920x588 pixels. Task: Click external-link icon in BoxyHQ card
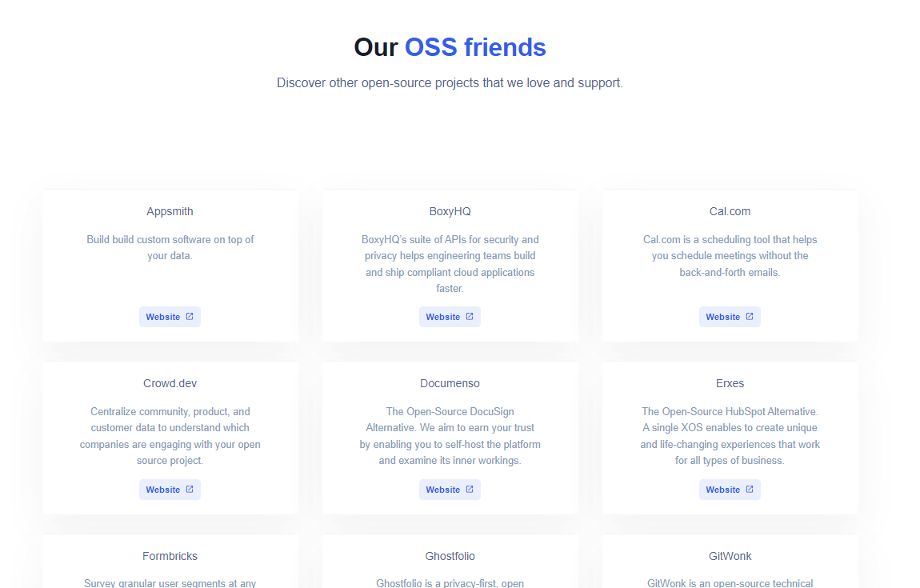[x=470, y=317]
